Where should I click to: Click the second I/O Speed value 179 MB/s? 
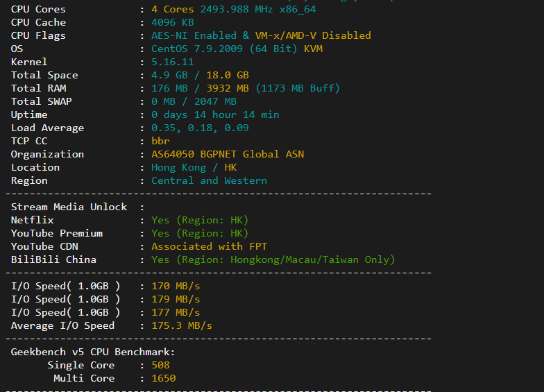coord(176,300)
